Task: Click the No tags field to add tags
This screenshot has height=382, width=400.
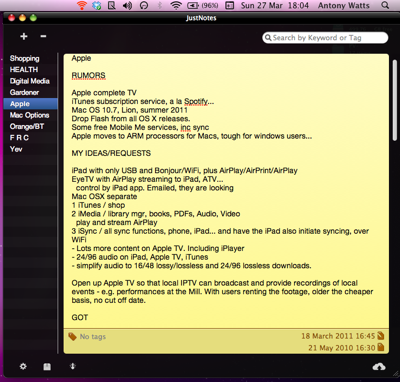Action: pyautogui.click(x=93, y=337)
